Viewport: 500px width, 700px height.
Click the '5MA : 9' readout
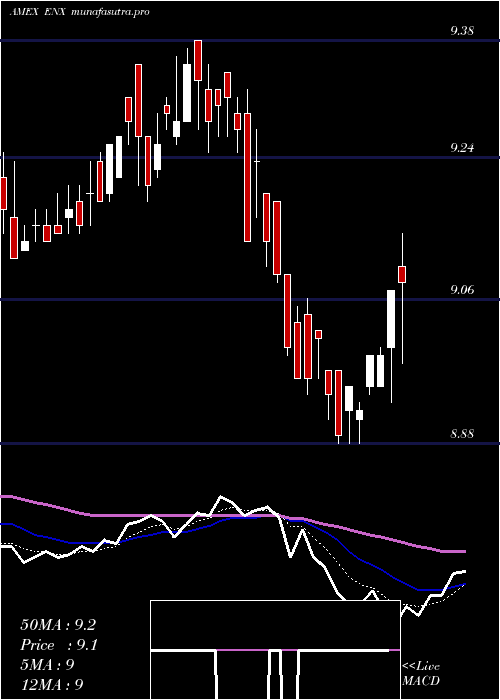[47, 664]
